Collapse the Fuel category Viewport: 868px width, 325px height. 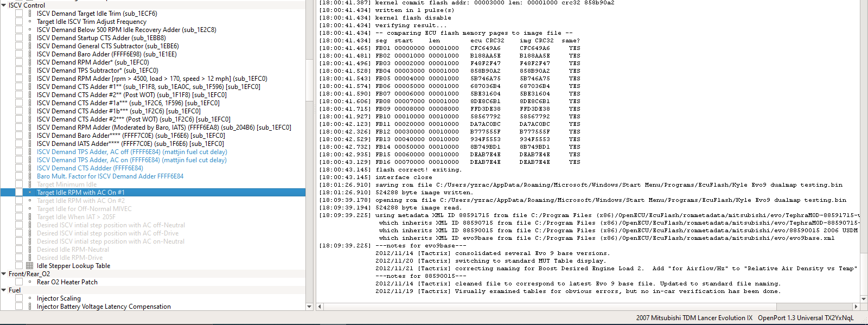(x=4, y=290)
